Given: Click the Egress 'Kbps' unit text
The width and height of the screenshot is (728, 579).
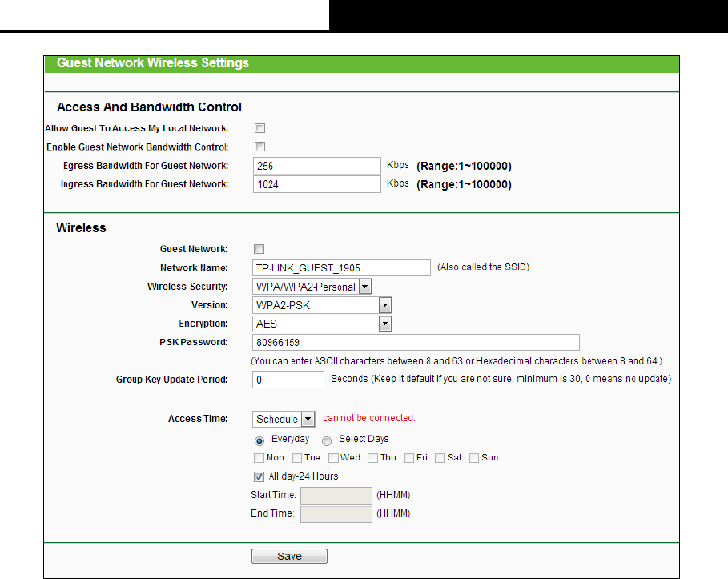Looking at the screenshot, I should [398, 165].
